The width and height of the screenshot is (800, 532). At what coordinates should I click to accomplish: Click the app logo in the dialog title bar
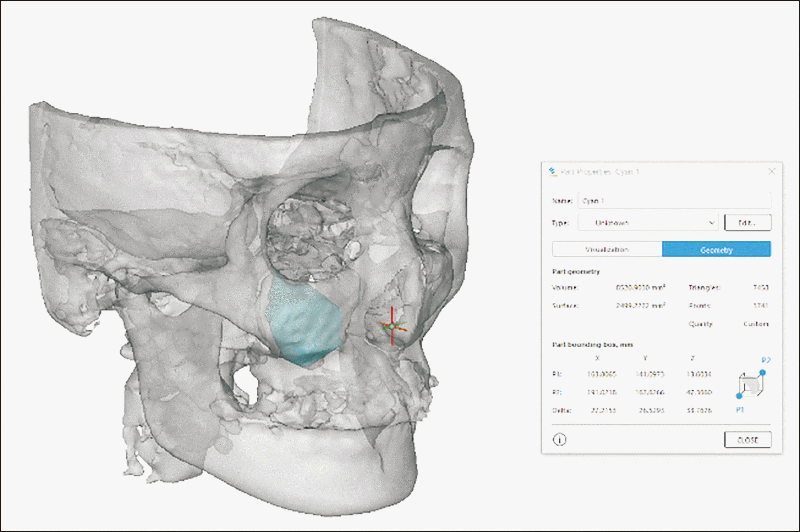553,172
